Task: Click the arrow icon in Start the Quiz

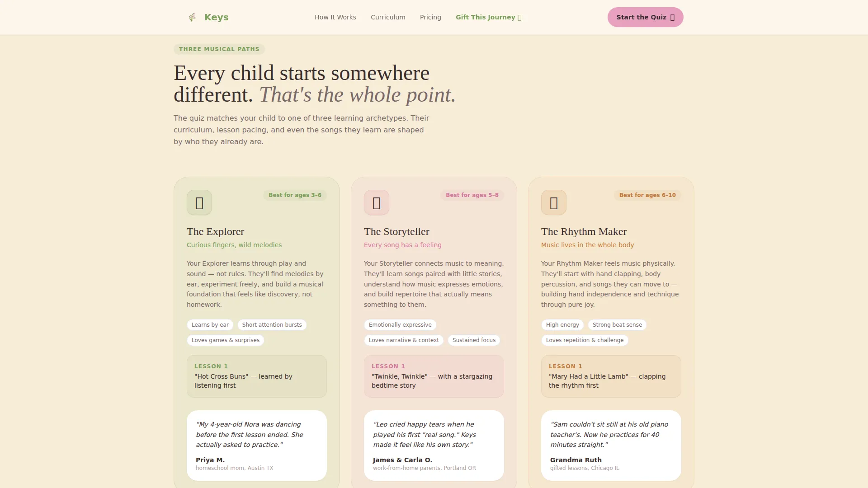Action: coord(672,18)
